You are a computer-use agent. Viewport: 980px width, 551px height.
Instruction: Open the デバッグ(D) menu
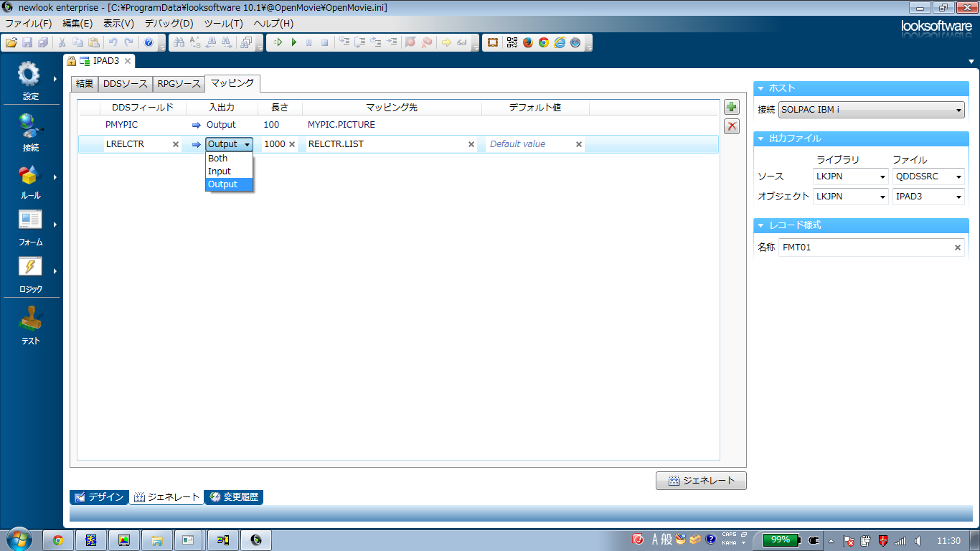(x=169, y=23)
